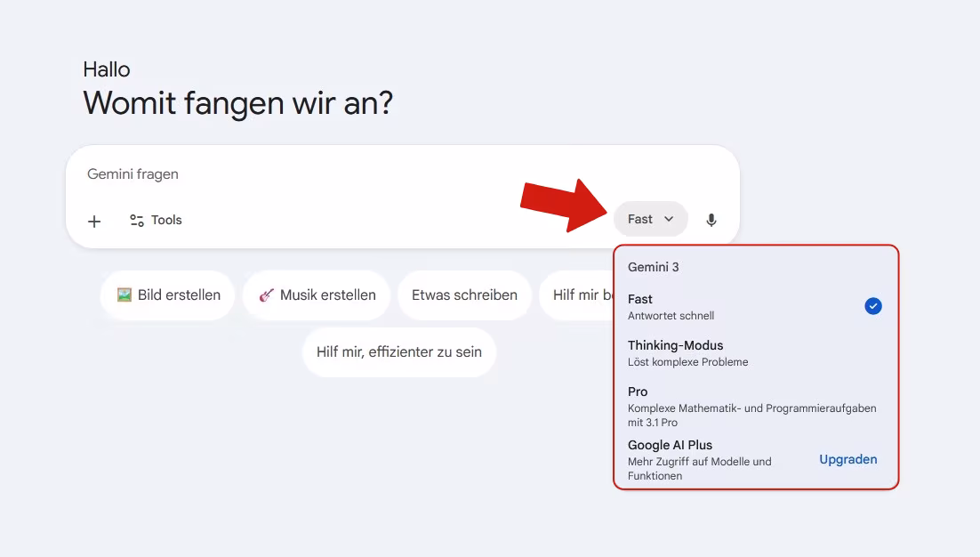Viewport: 980px width, 557px height.
Task: Click Hilf mir, effizienter zu sein chip
Action: [398, 352]
